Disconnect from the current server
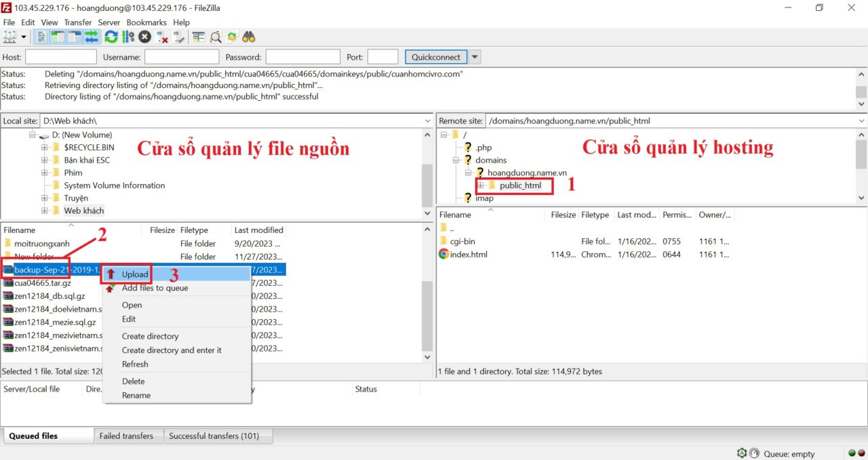The width and height of the screenshot is (868, 460). pyautogui.click(x=162, y=37)
